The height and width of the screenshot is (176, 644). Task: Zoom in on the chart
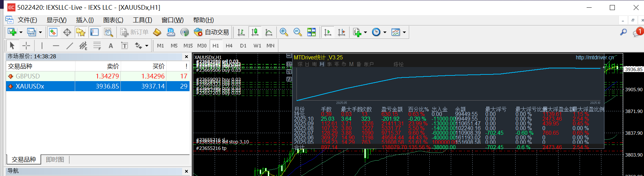coord(284,32)
